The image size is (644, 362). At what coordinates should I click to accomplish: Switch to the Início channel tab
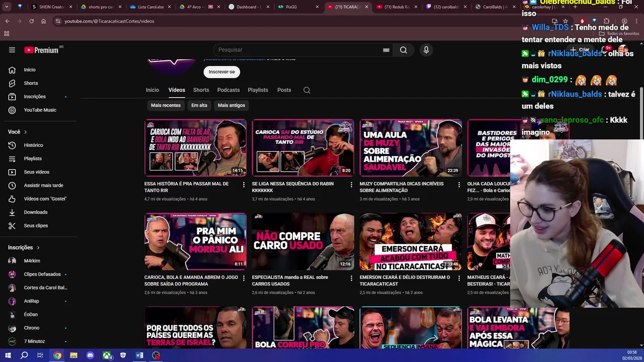152,90
